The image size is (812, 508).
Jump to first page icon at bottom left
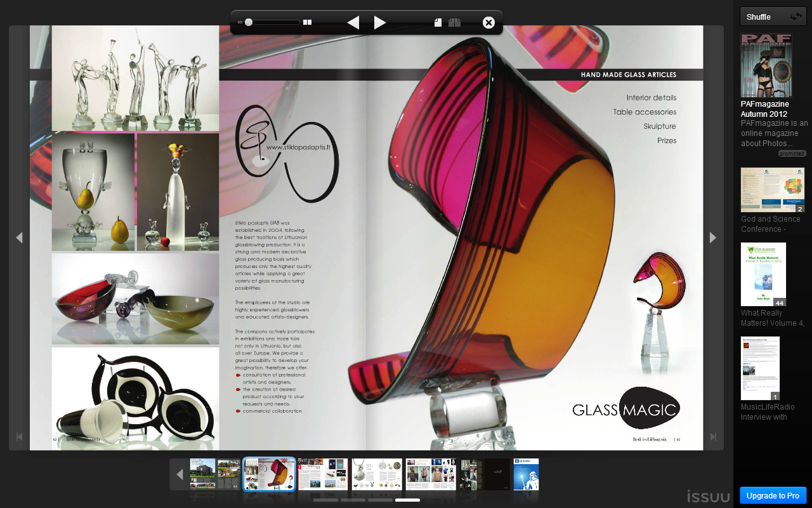[19, 437]
